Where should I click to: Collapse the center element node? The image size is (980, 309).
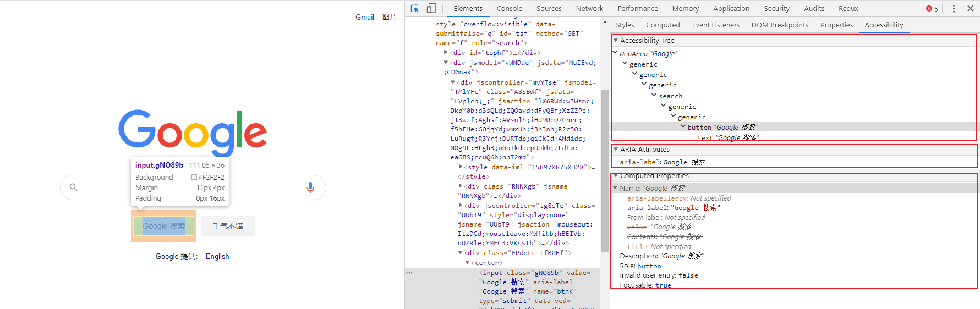pos(467,263)
